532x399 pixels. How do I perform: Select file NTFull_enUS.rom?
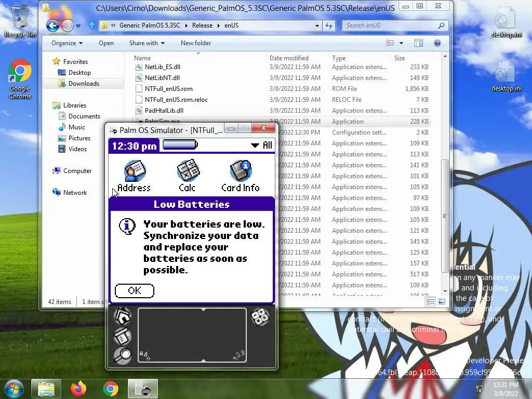pyautogui.click(x=169, y=88)
